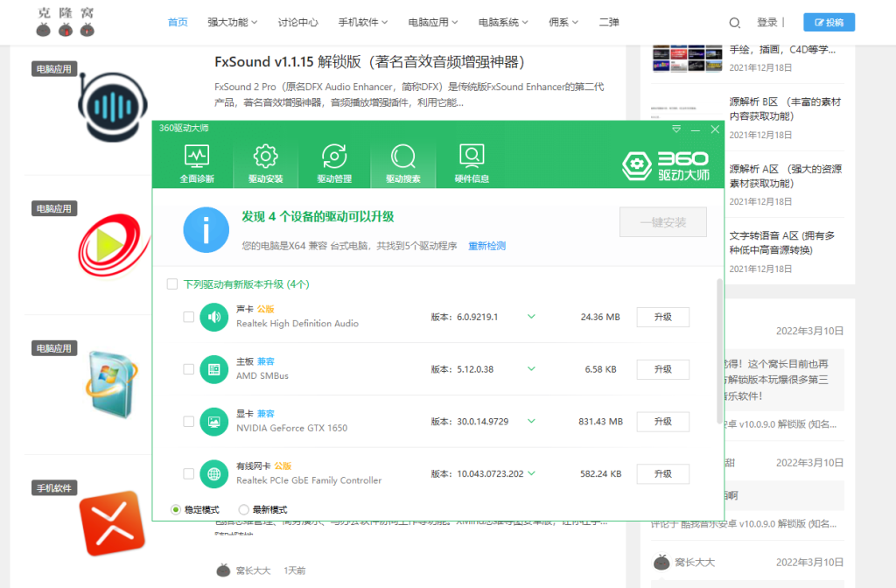
Task: Click the 一键安装 button
Action: point(663,222)
